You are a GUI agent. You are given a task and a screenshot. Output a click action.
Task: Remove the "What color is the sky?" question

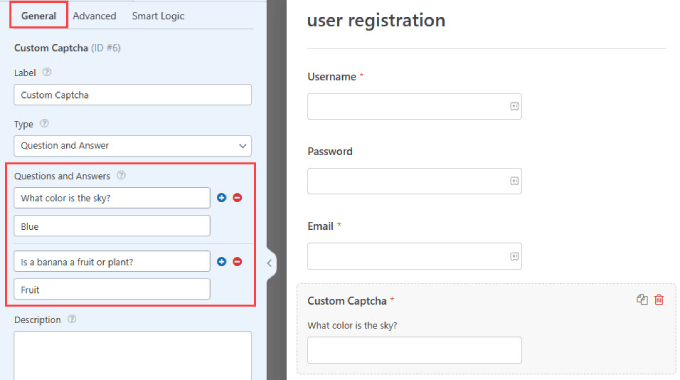[x=237, y=198]
